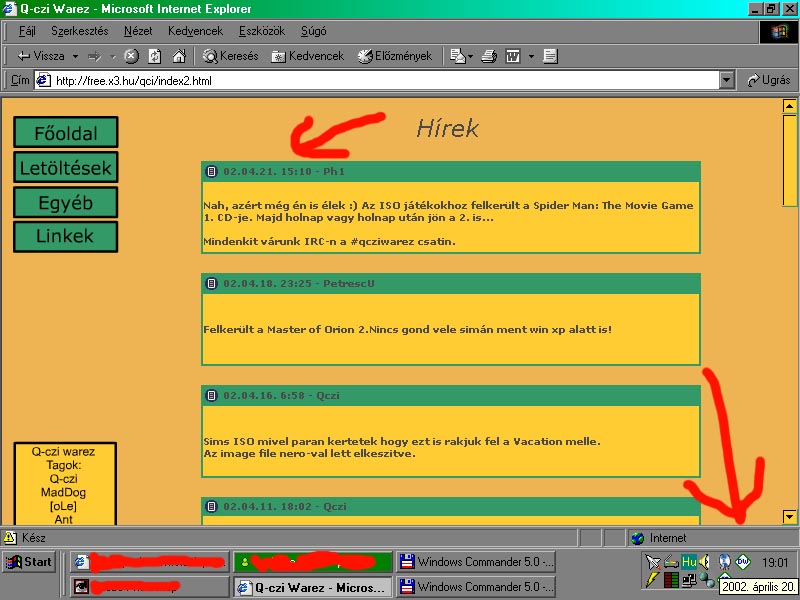Click the Hu language indicator in tray
This screenshot has width=800, height=600.
point(689,562)
